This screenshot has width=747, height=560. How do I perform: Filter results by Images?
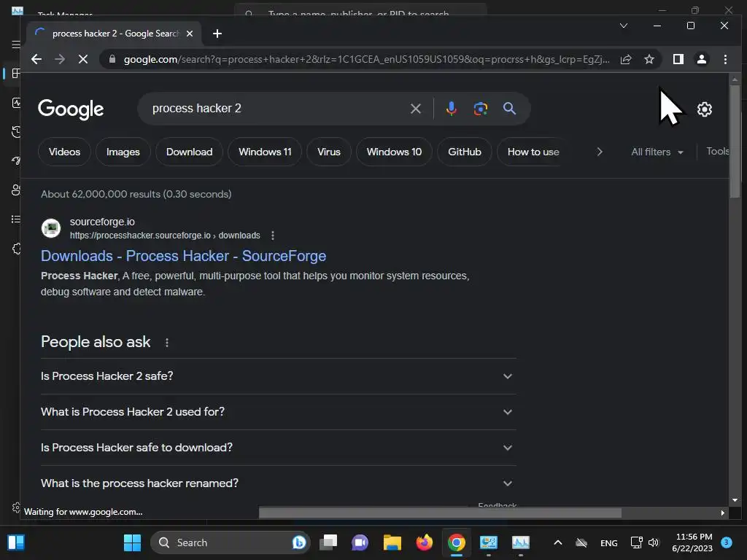[x=123, y=152]
